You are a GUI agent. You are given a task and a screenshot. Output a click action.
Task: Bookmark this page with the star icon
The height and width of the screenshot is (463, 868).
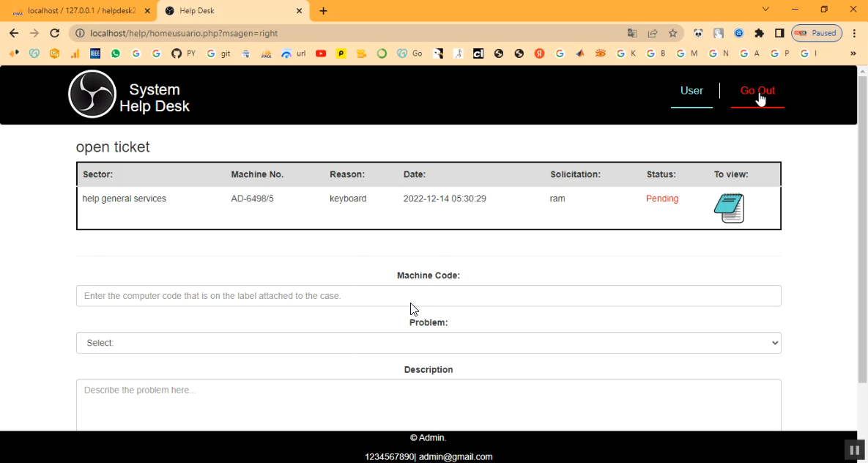tap(672, 33)
